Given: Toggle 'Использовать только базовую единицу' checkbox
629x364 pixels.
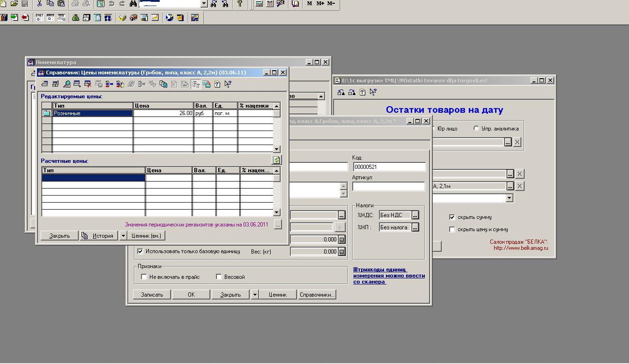Looking at the screenshot, I should tap(140, 251).
